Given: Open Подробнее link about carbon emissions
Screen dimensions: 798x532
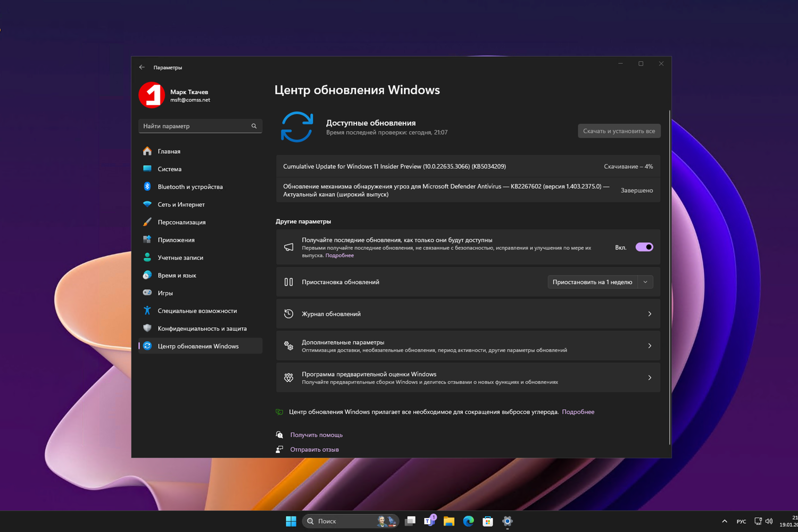Looking at the screenshot, I should click(x=578, y=412).
